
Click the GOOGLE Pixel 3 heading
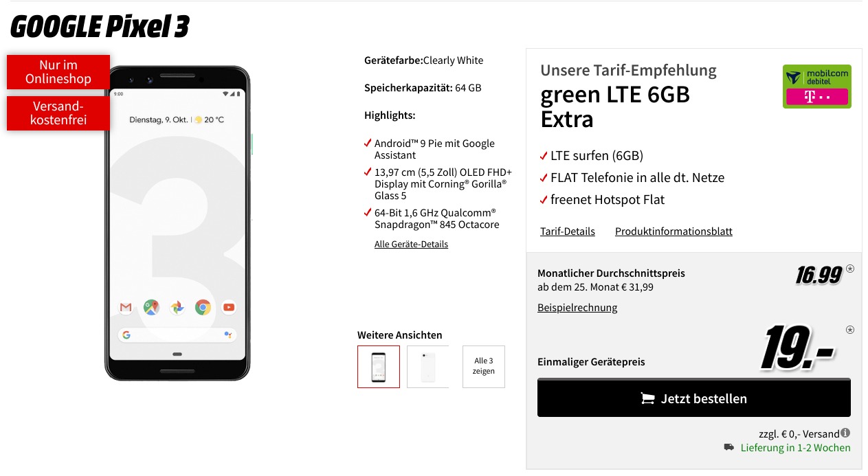pos(100,27)
